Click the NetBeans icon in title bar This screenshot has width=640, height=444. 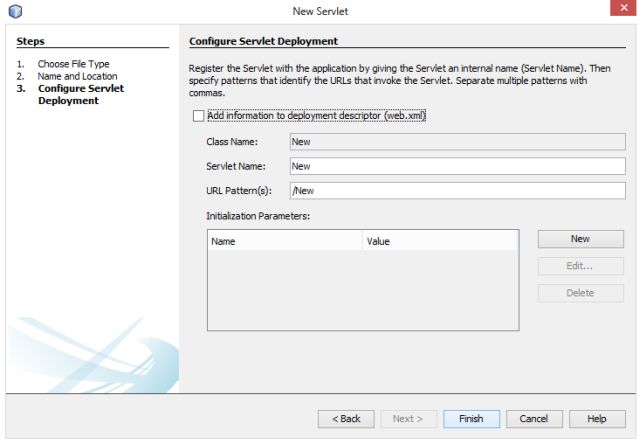[x=15, y=10]
